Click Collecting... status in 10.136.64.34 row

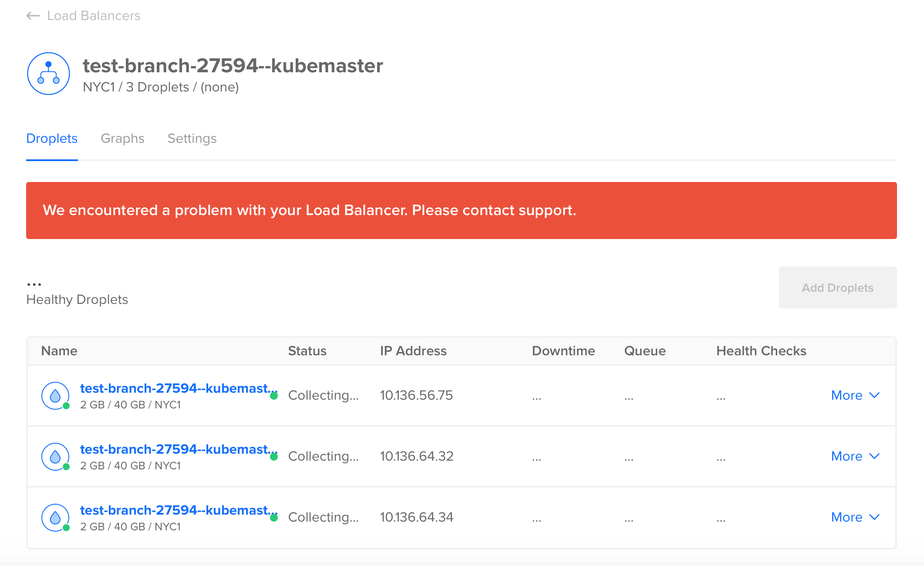tap(324, 517)
